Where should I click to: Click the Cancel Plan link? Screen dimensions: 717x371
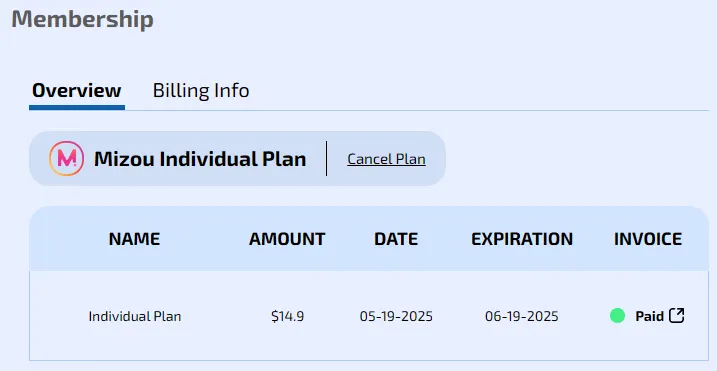(386, 159)
